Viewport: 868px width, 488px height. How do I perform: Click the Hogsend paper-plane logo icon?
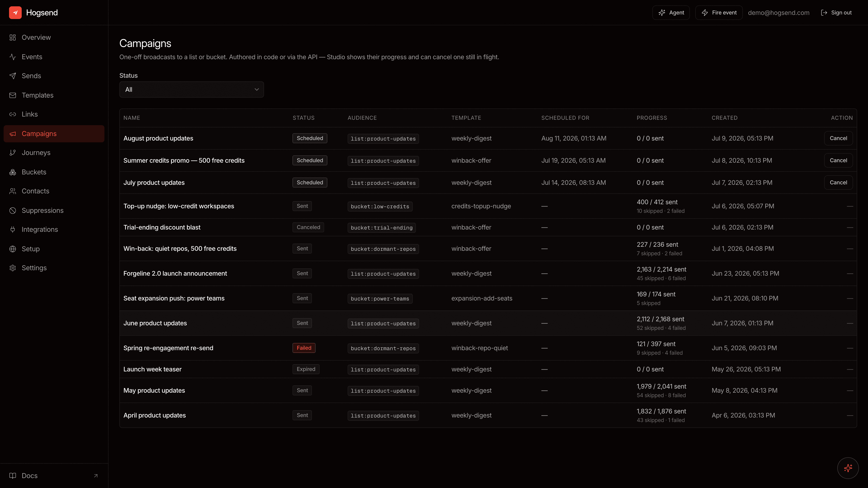point(15,12)
